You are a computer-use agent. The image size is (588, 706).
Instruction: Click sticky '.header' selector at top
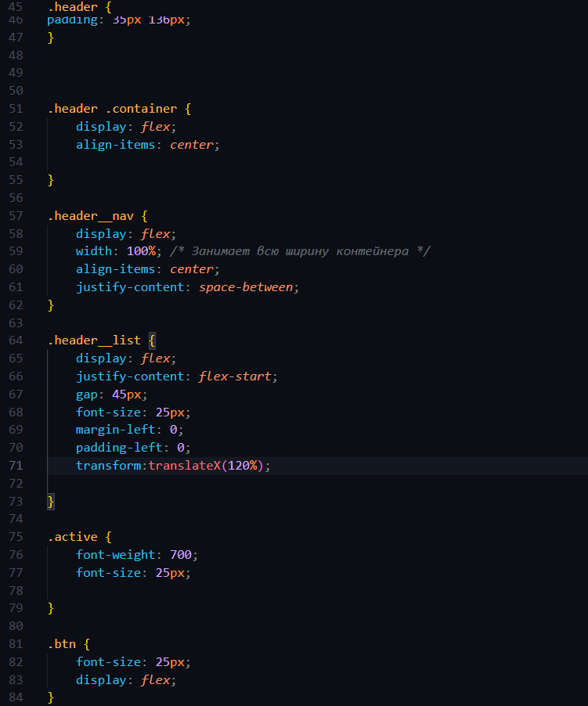[73, 7]
